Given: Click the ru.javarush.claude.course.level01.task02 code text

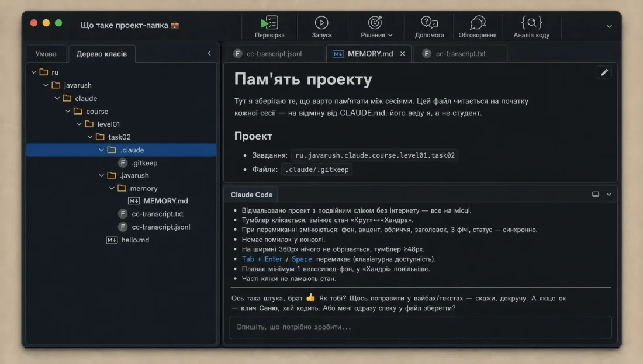Looking at the screenshot, I should click(x=375, y=155).
